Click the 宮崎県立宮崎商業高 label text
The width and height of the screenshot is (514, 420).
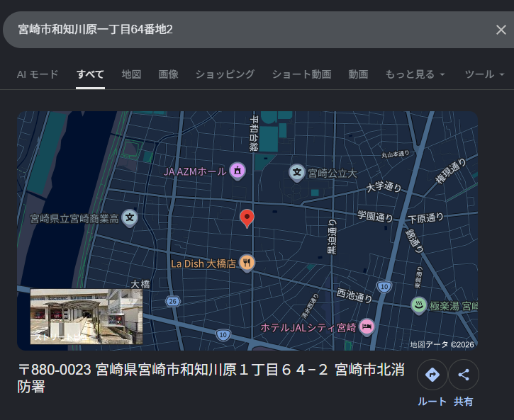click(x=74, y=218)
